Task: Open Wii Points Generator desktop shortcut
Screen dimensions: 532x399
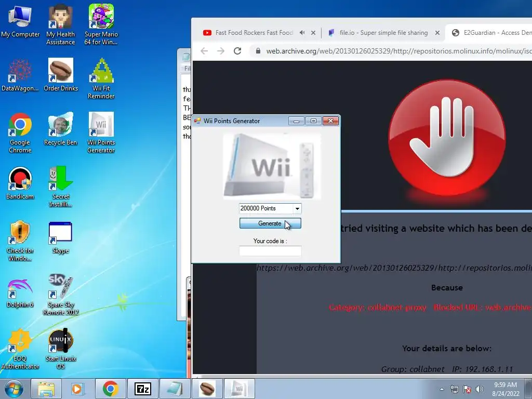Action: click(101, 132)
